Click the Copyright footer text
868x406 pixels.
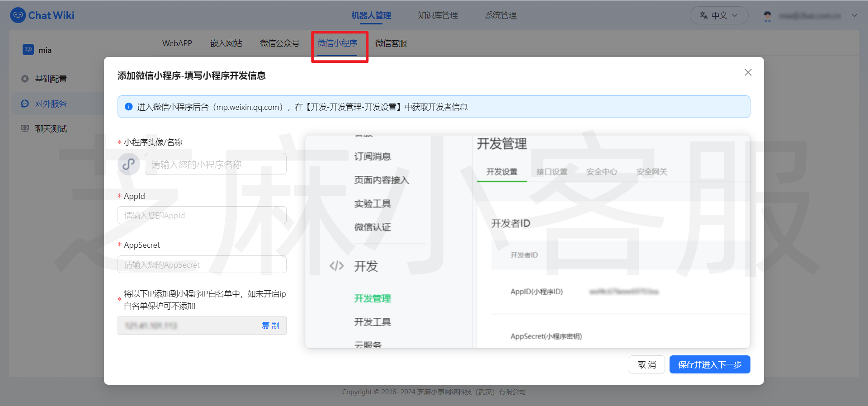click(434, 392)
